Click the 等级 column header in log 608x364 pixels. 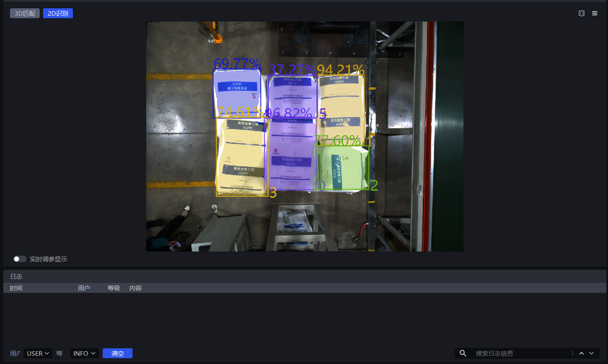[x=114, y=288]
